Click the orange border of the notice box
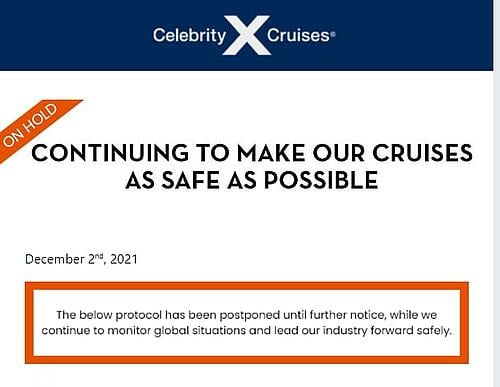500x387 pixels. (247, 286)
